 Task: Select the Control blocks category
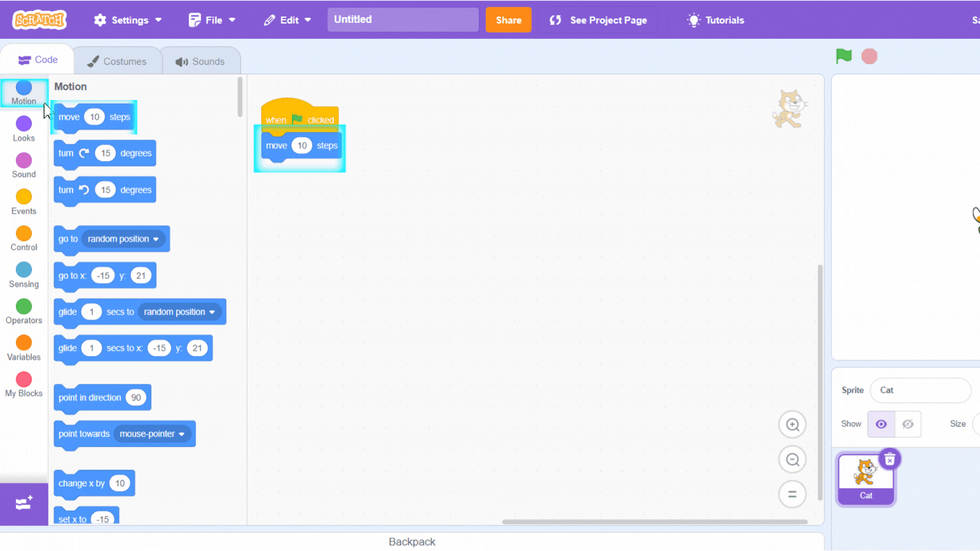(23, 238)
